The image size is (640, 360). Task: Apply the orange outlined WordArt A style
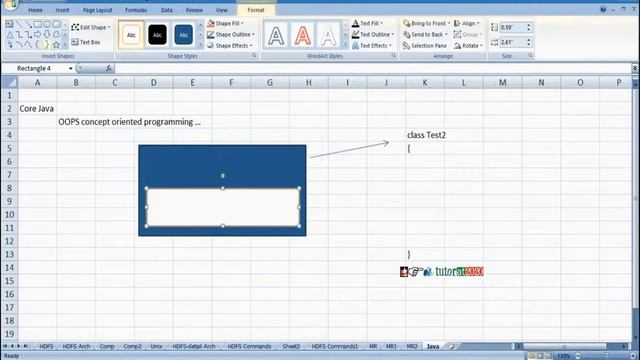coord(302,36)
